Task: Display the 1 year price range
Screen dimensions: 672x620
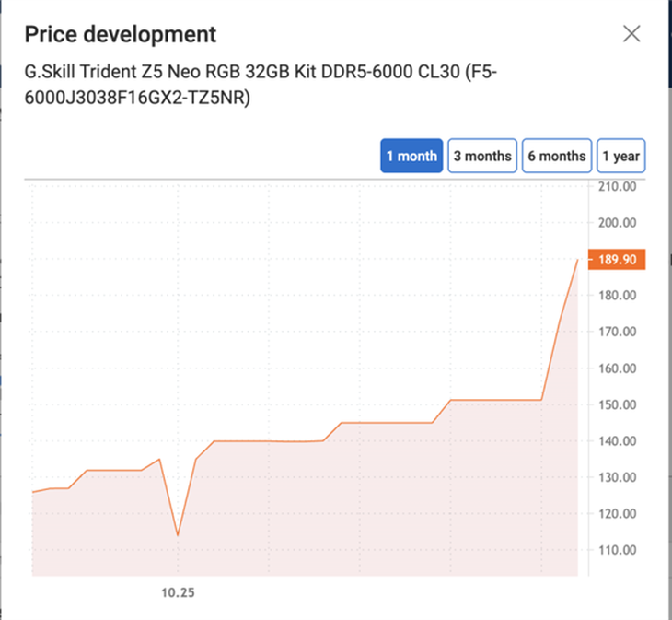Action: point(620,156)
